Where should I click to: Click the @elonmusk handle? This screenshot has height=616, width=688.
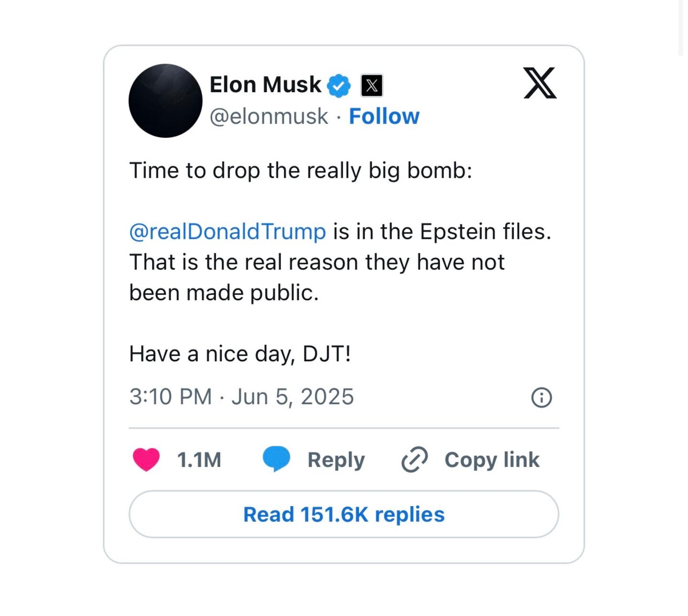tap(269, 117)
